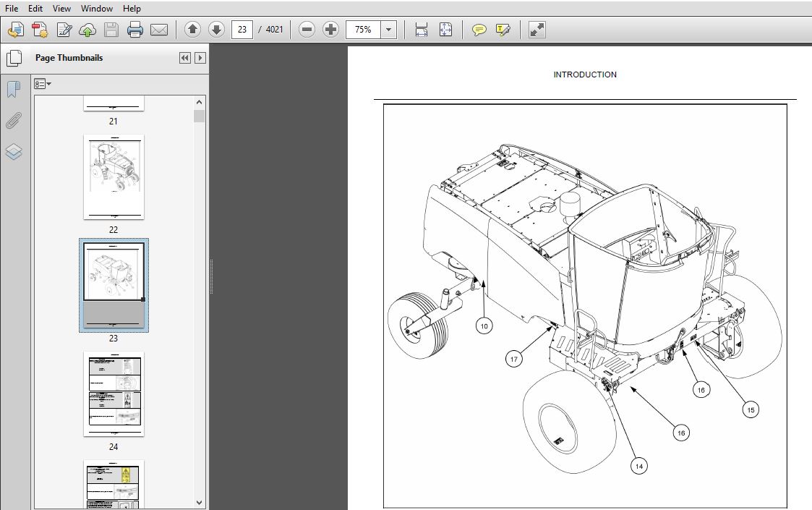Click callout number 15 in diagram

[751, 410]
